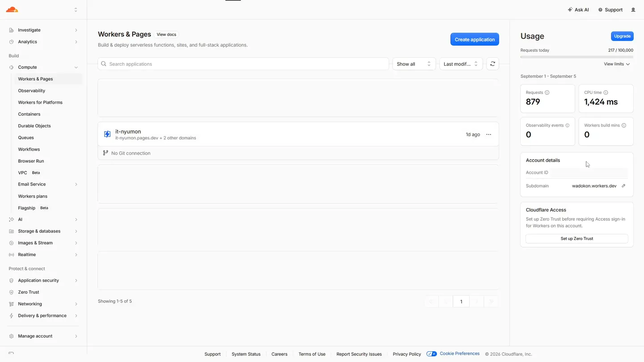Click the user profile icon in the top bar
This screenshot has width=644, height=362.
pos(633,10)
